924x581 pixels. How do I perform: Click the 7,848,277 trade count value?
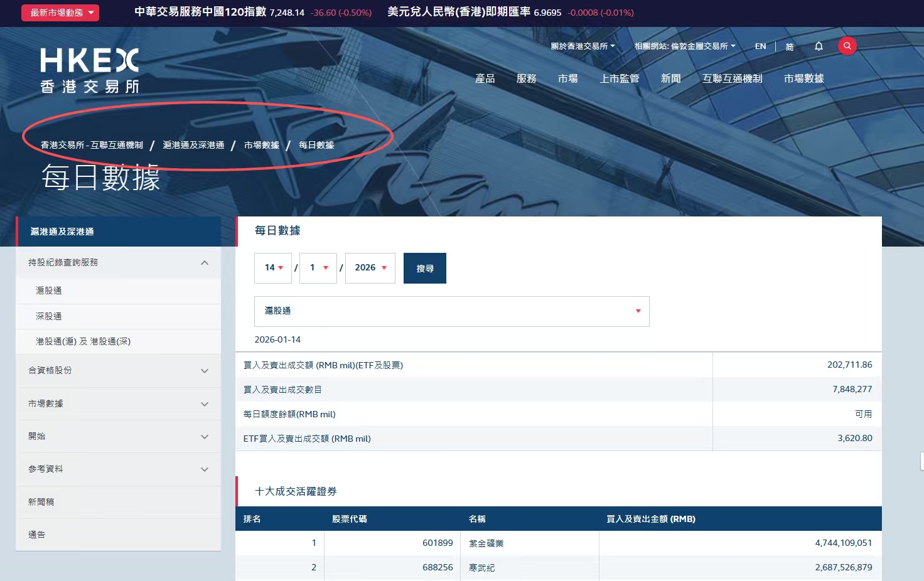852,389
